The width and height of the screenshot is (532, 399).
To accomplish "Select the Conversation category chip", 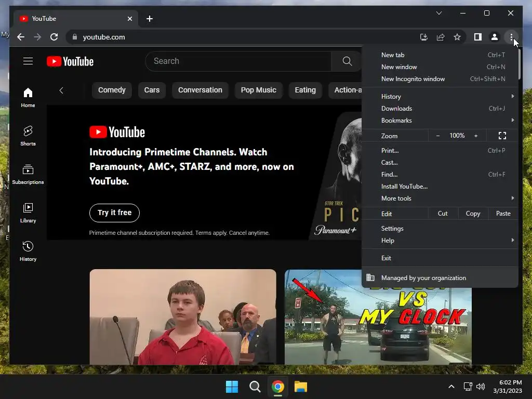I will (200, 90).
